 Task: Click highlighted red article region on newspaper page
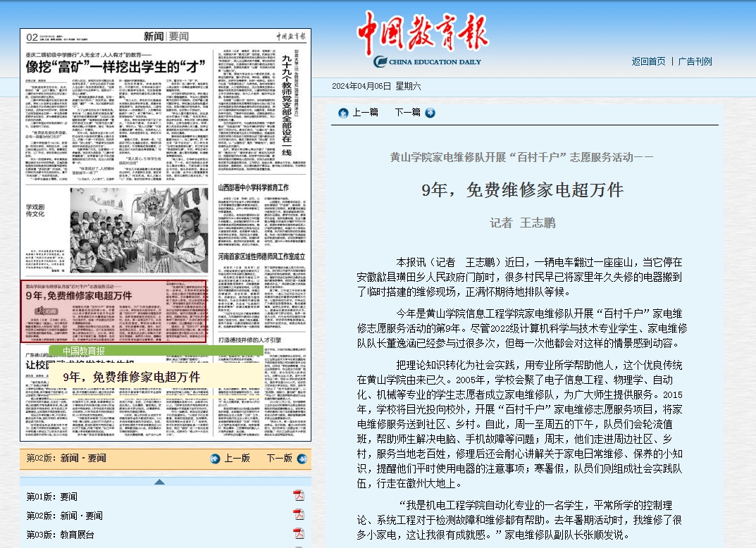113,311
